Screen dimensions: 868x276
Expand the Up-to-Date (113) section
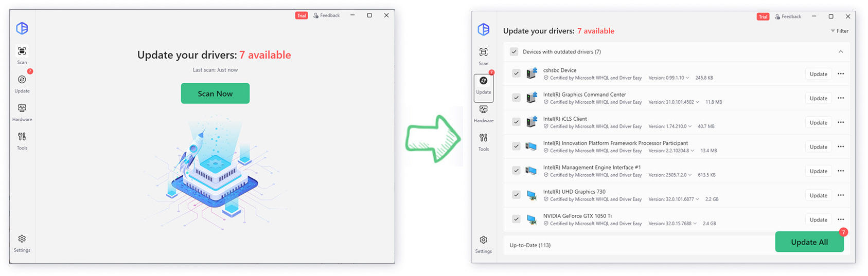(530, 245)
